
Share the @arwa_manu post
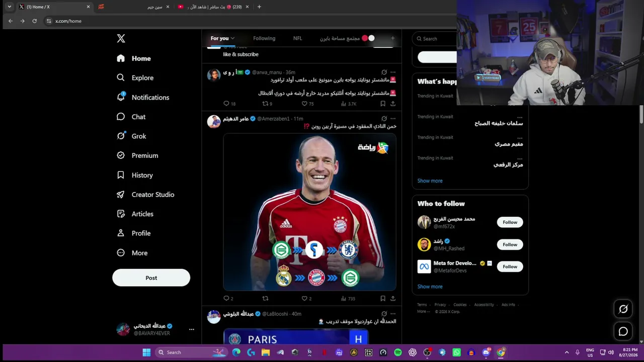click(393, 104)
